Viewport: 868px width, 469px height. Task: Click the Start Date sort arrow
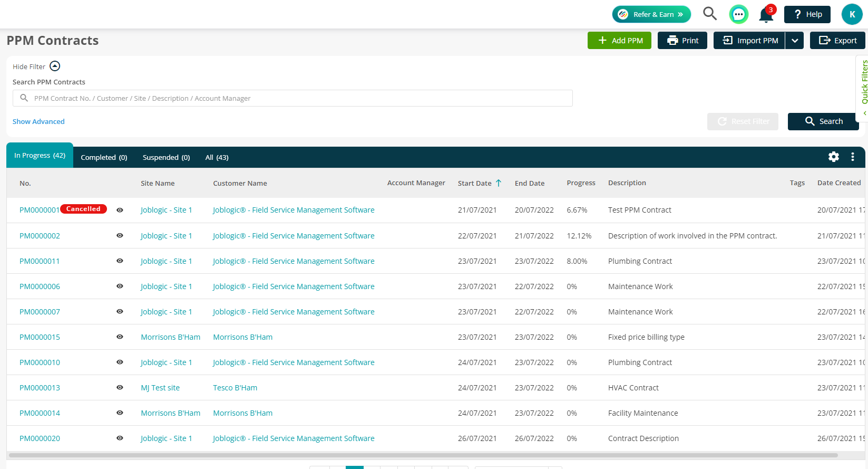pyautogui.click(x=499, y=183)
